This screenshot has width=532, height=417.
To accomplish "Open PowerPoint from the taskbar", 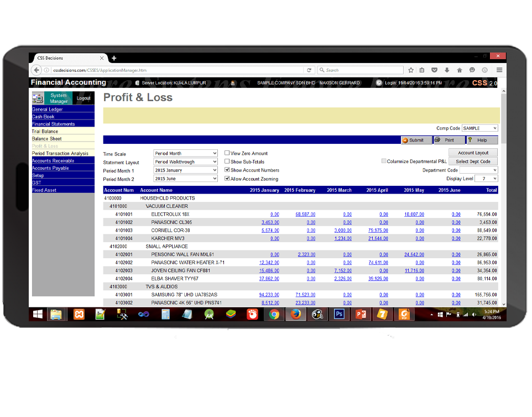I will [361, 315].
